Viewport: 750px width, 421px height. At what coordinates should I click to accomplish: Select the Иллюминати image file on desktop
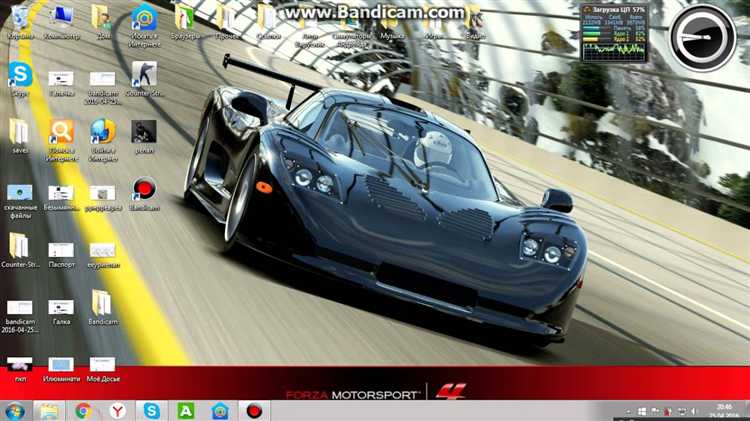[x=61, y=368]
